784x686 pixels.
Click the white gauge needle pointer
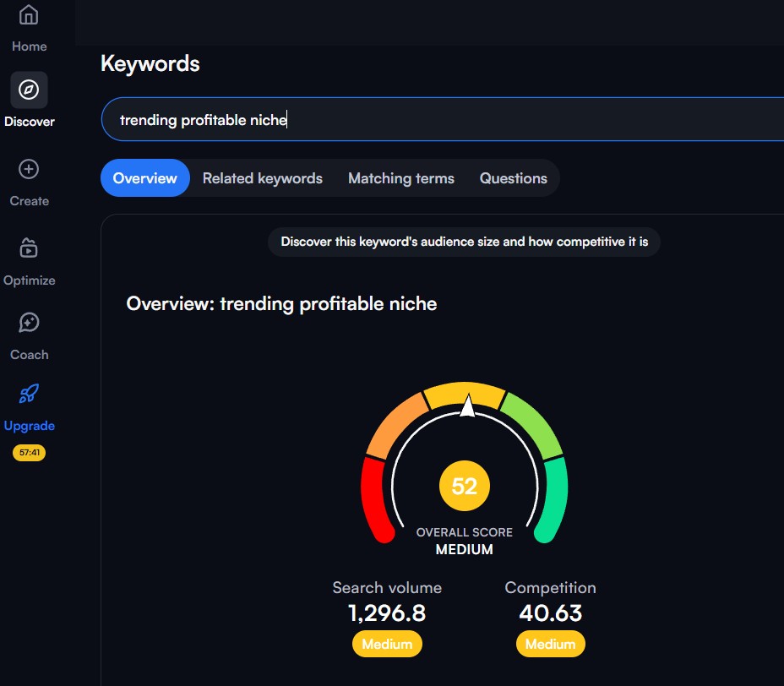pyautogui.click(x=465, y=406)
